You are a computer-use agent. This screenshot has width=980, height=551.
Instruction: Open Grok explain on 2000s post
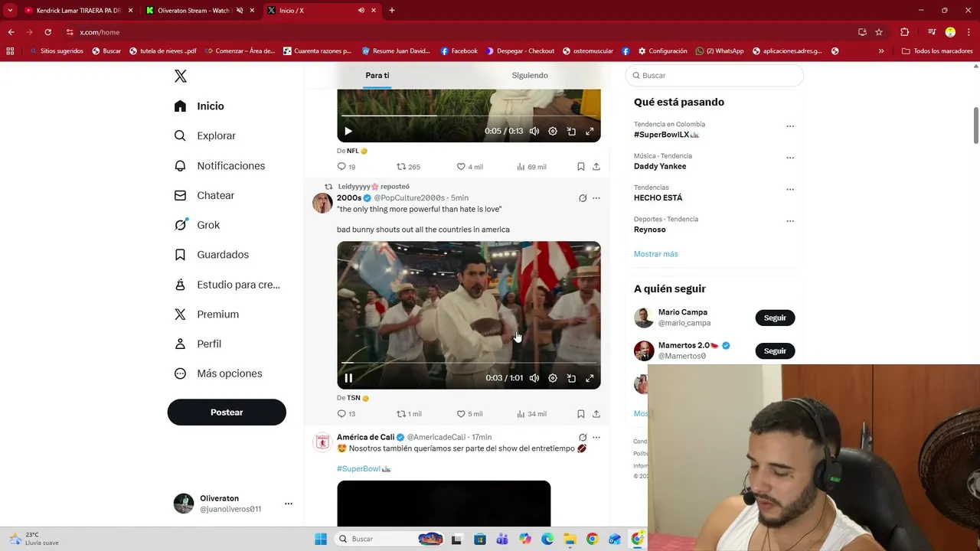coord(583,198)
